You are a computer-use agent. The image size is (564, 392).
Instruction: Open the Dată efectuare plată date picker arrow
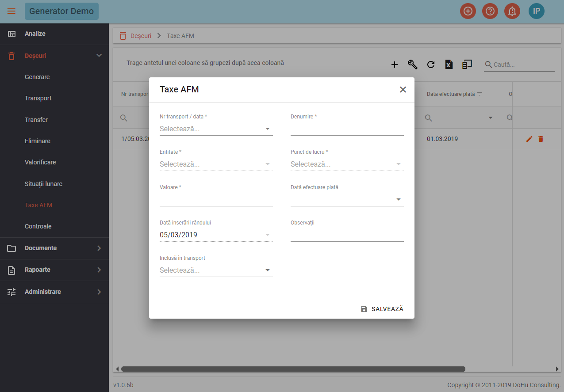pos(399,199)
